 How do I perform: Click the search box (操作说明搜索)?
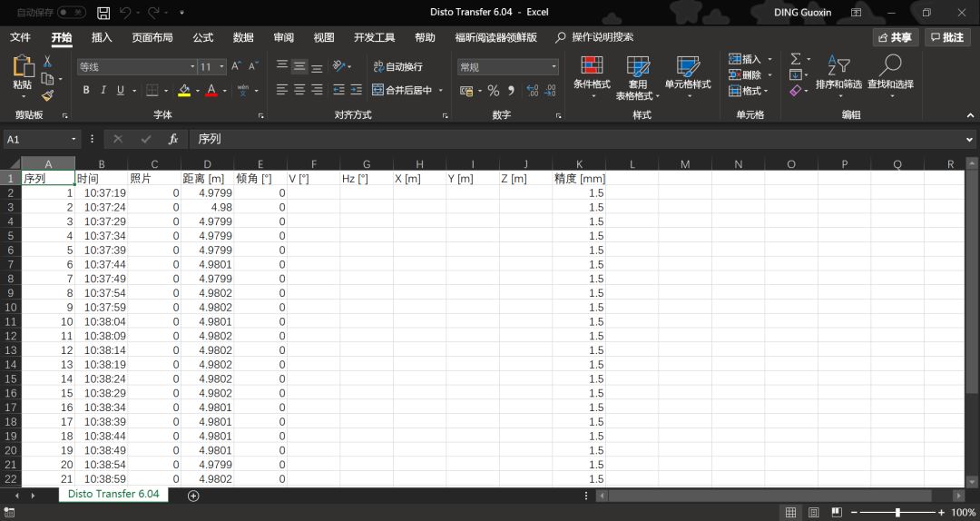click(595, 37)
